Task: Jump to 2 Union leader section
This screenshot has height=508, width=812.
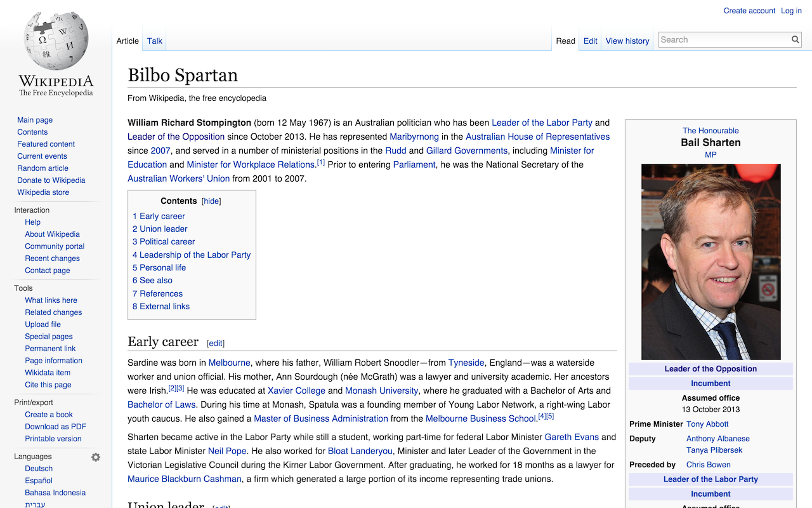Action: (x=160, y=229)
